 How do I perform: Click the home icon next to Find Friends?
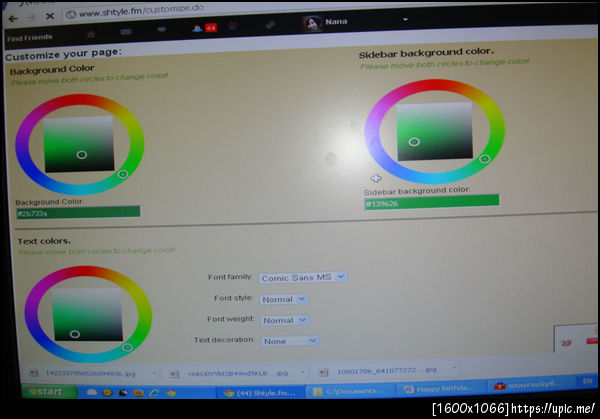point(91,34)
